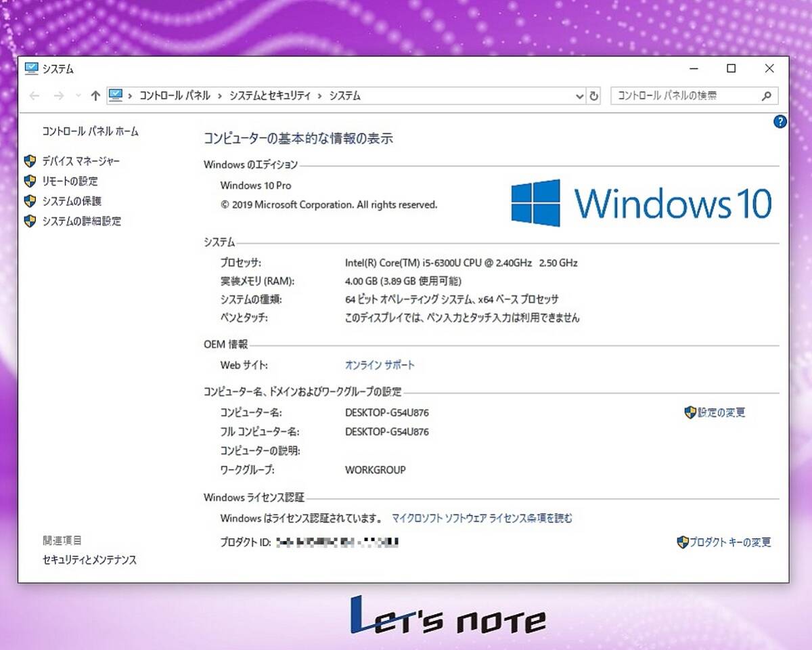The image size is (812, 650).
Task: Open セキュリティとメンテナンス related link
Action: tap(89, 560)
